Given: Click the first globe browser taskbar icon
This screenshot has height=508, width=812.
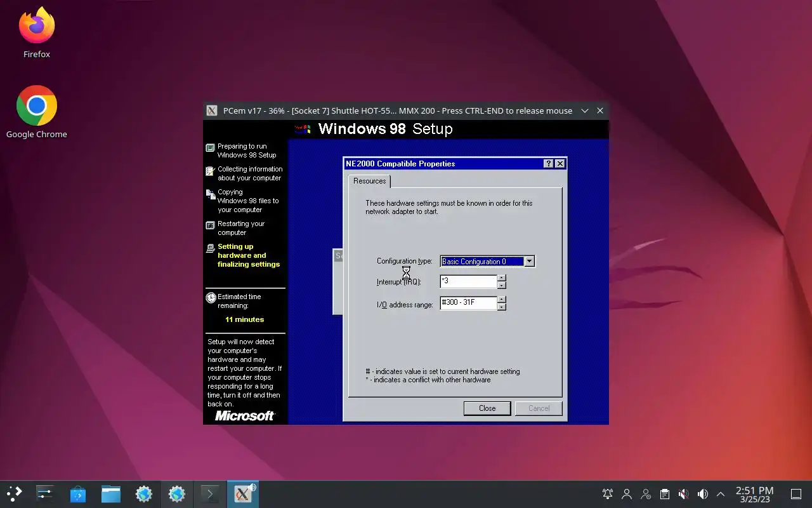Looking at the screenshot, I should click(144, 493).
